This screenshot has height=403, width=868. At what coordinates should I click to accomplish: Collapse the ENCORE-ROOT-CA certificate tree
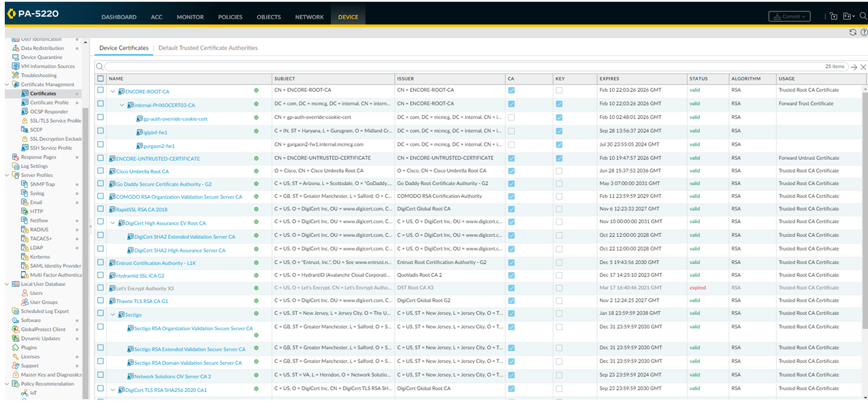tap(113, 91)
